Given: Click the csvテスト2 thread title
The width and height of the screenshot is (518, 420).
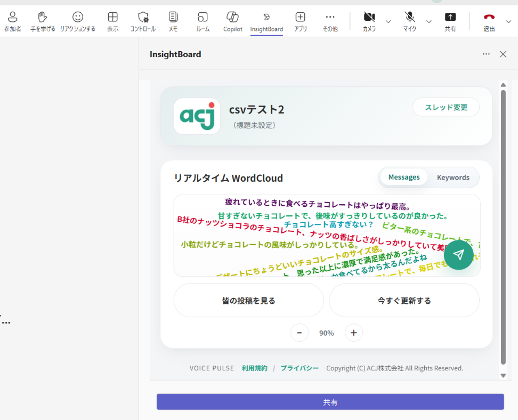Looking at the screenshot, I should point(257,109).
